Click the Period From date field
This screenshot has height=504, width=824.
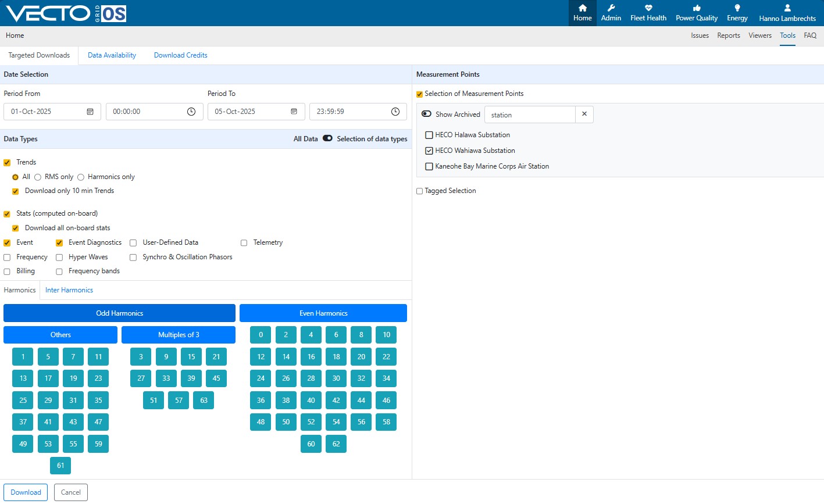pyautogui.click(x=52, y=112)
